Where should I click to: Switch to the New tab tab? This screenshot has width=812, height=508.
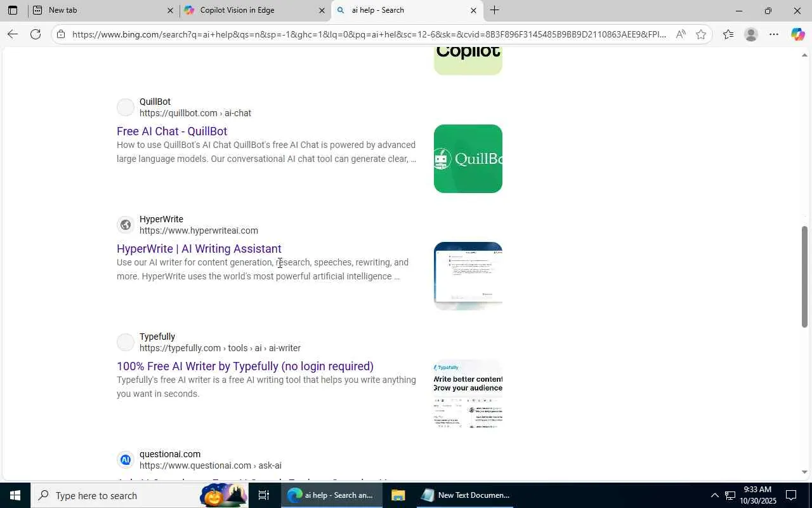104,10
